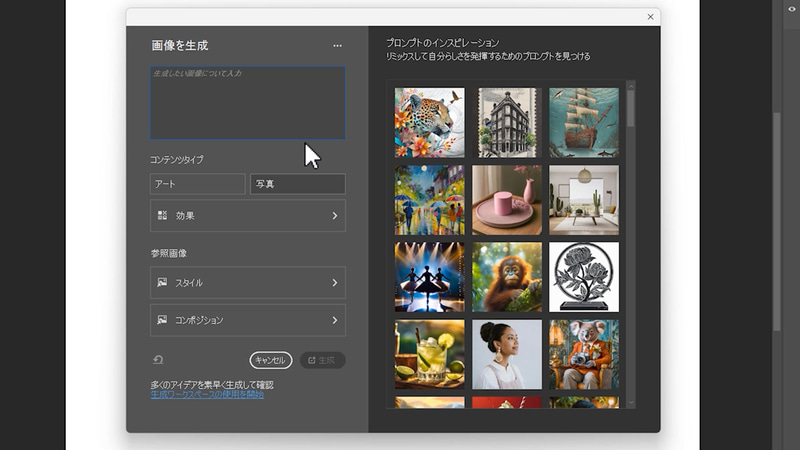This screenshot has width=800, height=450.
Task: Select the woman portrait thumbnail
Action: (x=507, y=355)
